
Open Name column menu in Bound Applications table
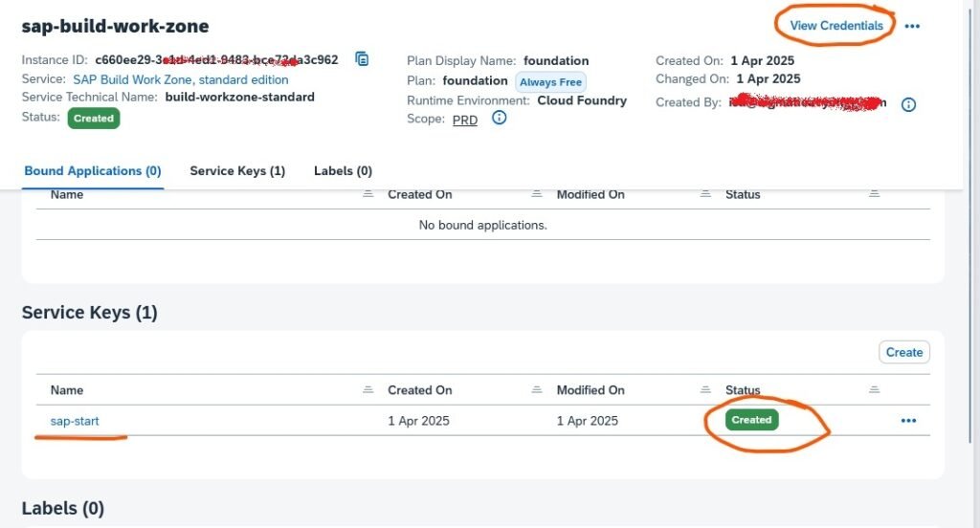pos(368,194)
